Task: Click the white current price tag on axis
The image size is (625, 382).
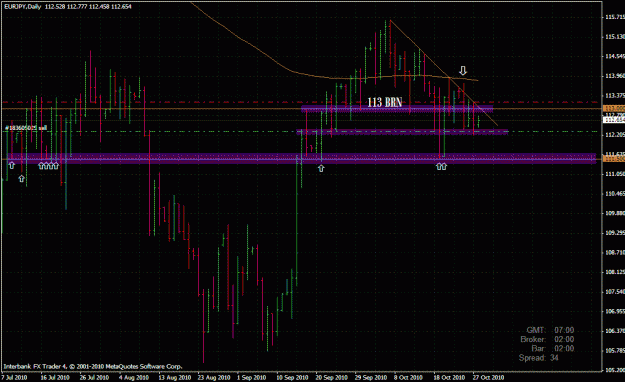Action: 613,120
